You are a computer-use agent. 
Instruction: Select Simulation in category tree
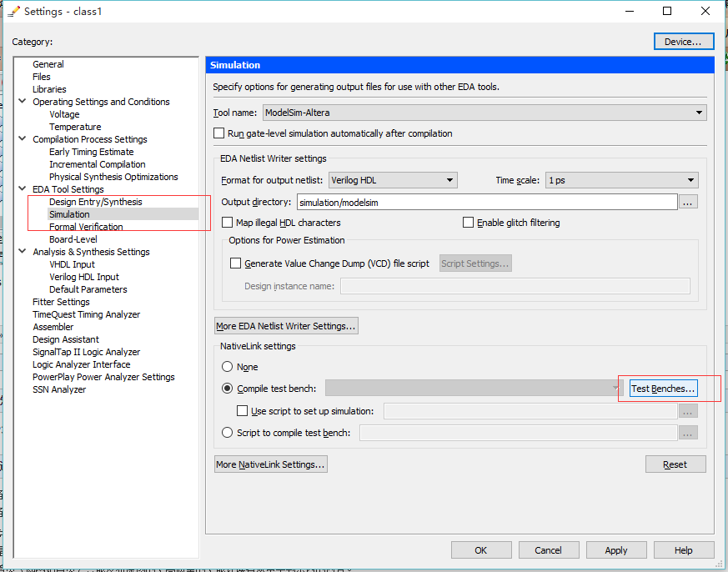[69, 214]
